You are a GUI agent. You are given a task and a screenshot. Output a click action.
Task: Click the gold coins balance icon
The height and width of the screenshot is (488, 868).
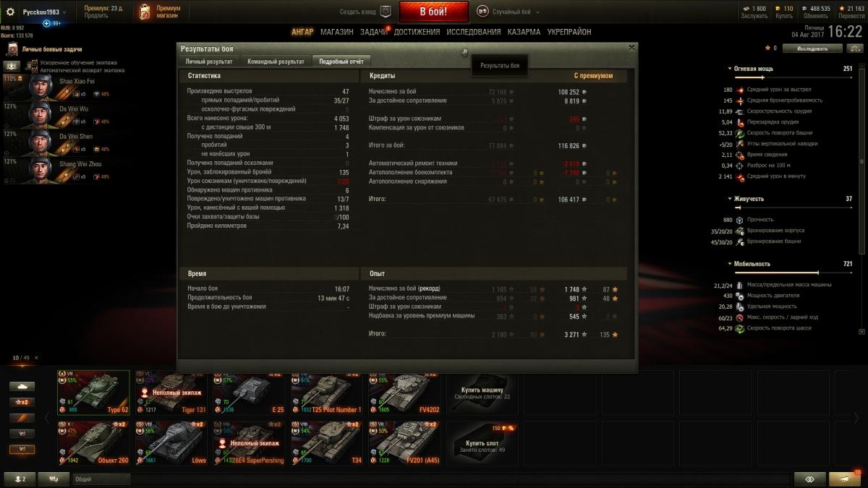pos(778,9)
